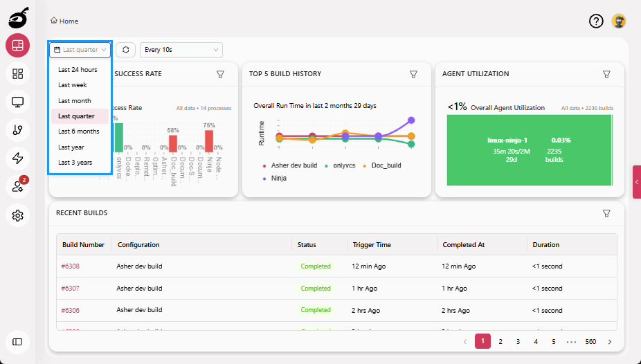Click current page 1 button
641x364 pixels.
pyautogui.click(x=482, y=342)
